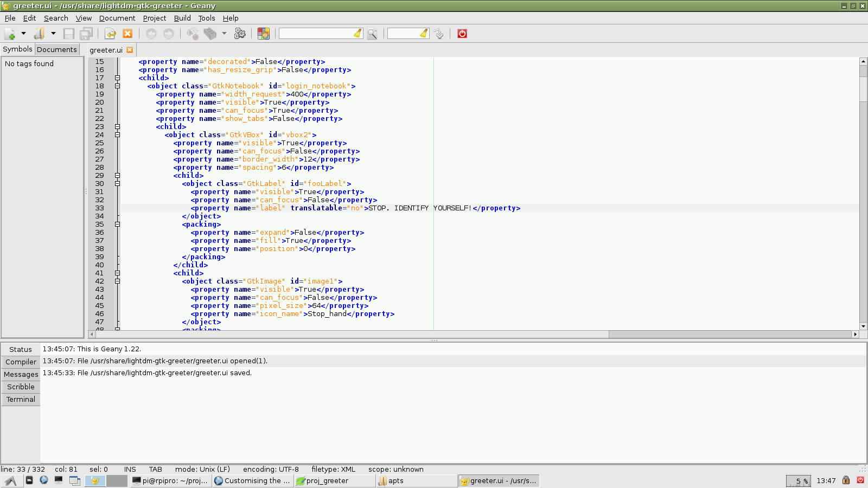This screenshot has width=868, height=488.
Task: Open the Search menu
Action: pos(56,18)
